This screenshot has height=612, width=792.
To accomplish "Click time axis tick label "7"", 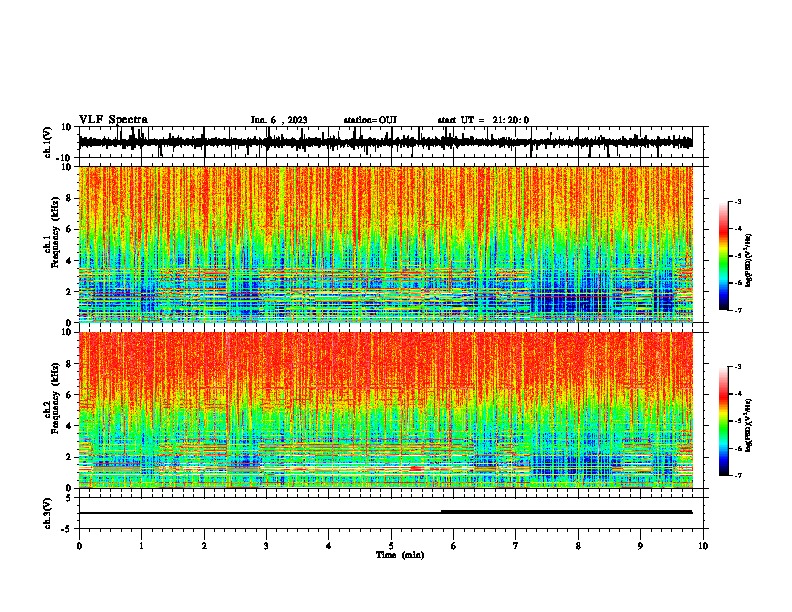I will (x=516, y=546).
